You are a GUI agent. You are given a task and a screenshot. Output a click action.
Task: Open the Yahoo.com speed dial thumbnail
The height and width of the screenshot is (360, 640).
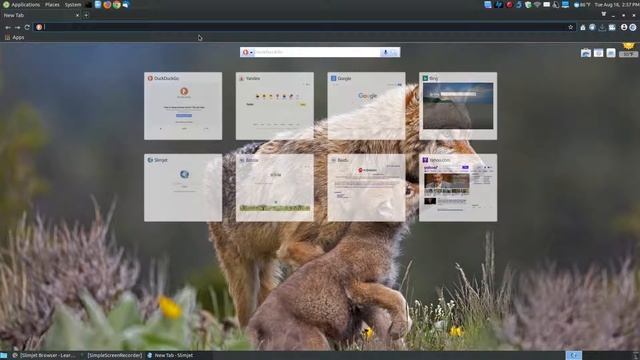[458, 188]
